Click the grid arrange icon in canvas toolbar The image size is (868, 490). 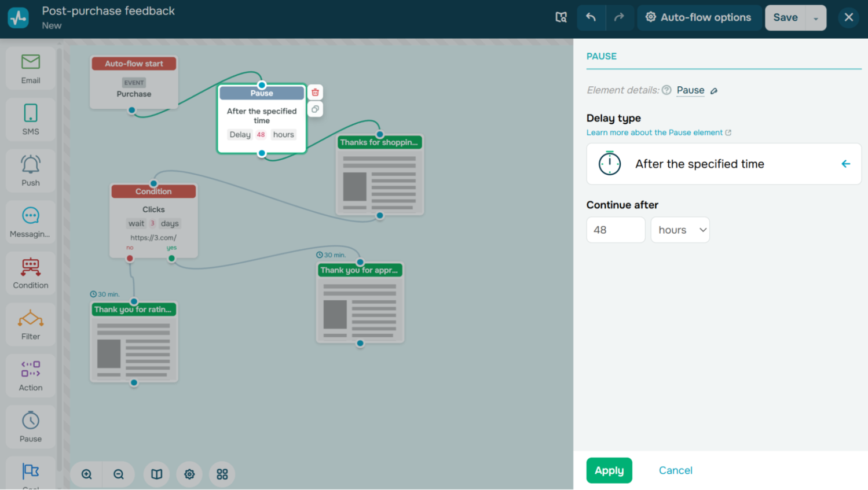(x=222, y=474)
